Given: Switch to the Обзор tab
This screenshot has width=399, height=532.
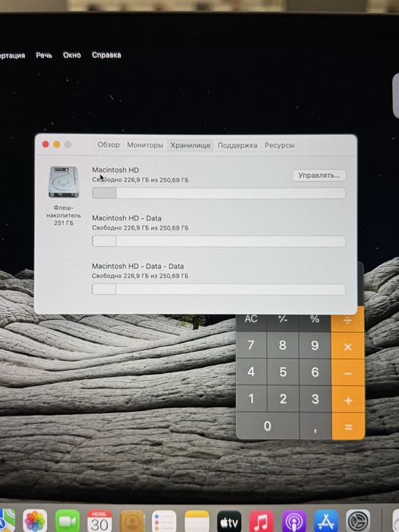Looking at the screenshot, I should point(109,145).
